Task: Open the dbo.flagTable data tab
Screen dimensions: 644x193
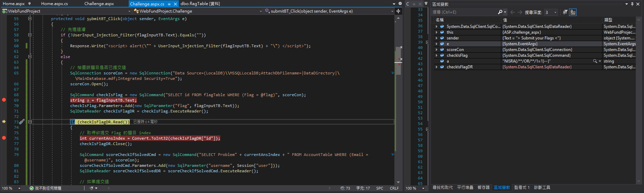Action: click(x=200, y=4)
